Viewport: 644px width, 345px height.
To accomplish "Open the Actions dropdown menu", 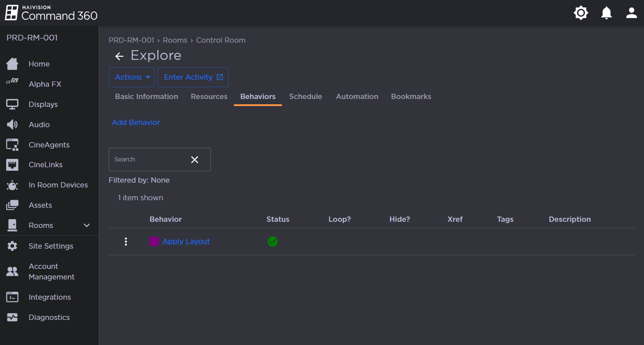I will 131,77.
